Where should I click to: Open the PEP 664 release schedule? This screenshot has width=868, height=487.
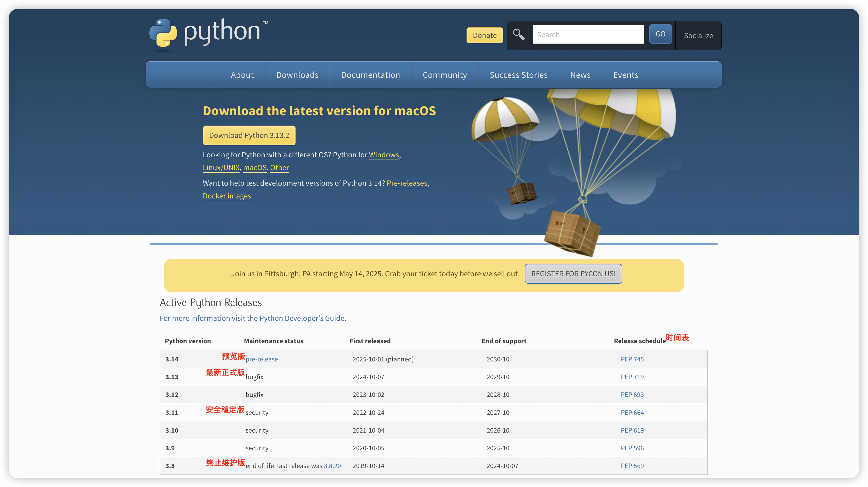[632, 413]
